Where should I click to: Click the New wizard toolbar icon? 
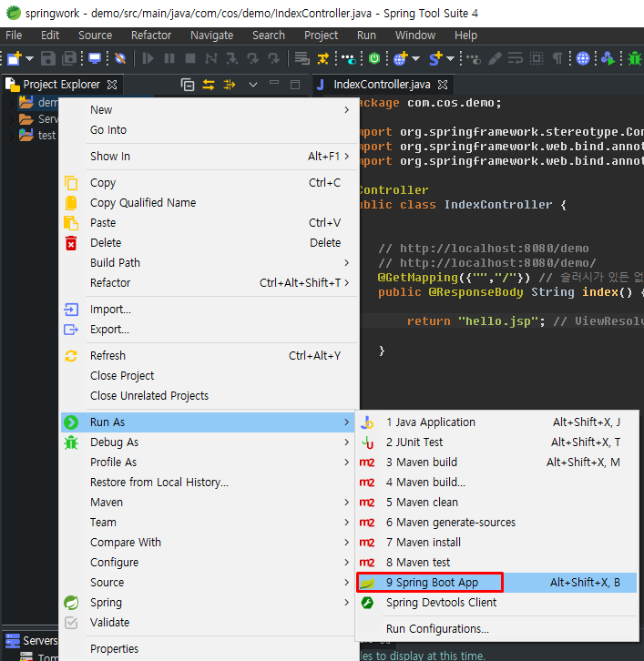[15, 58]
